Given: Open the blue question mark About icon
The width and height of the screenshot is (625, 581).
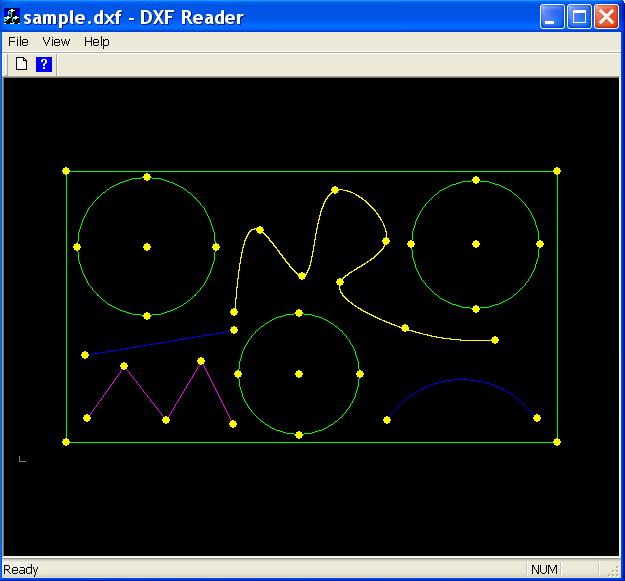Looking at the screenshot, I should [44, 64].
